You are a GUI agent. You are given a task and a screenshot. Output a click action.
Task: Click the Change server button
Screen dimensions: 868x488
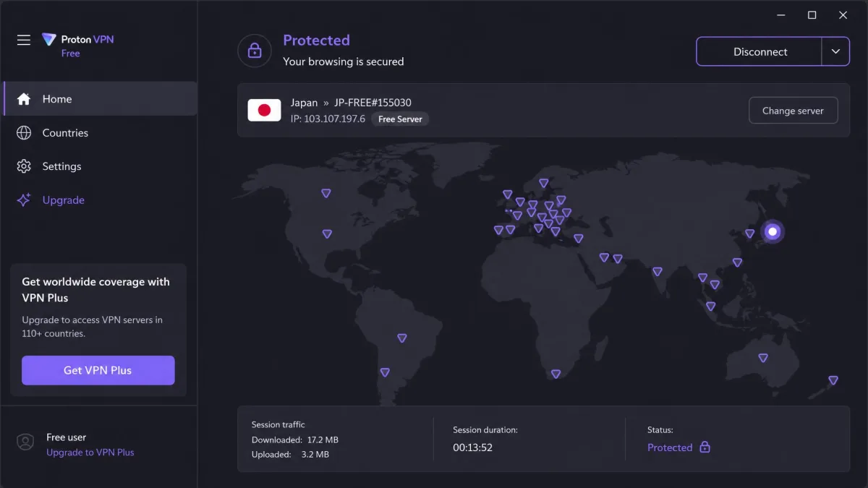pyautogui.click(x=793, y=111)
